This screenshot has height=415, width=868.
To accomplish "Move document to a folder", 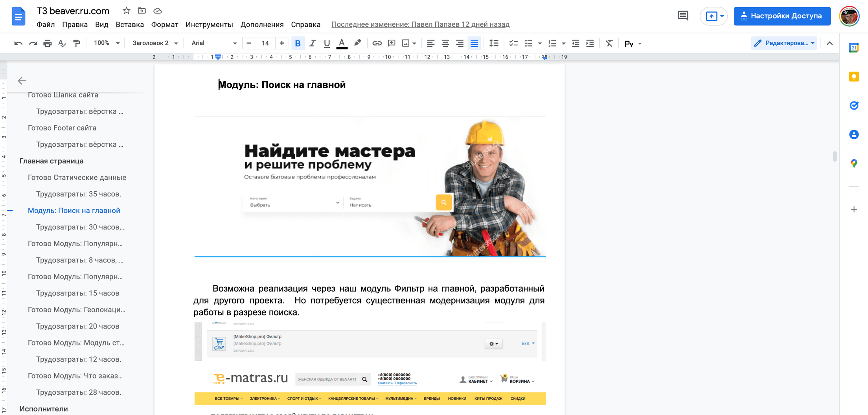I will click(142, 11).
